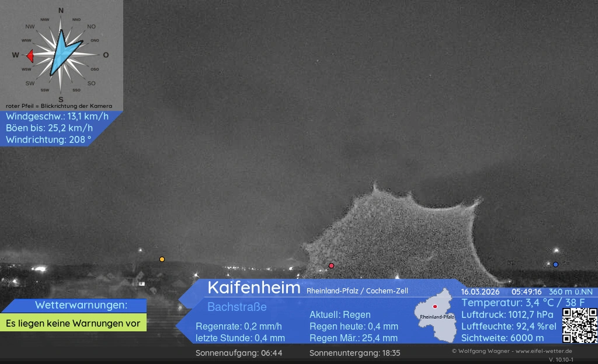Click the Bachstraße location label
Image resolution: width=598 pixels, height=364 pixels.
[237, 307]
